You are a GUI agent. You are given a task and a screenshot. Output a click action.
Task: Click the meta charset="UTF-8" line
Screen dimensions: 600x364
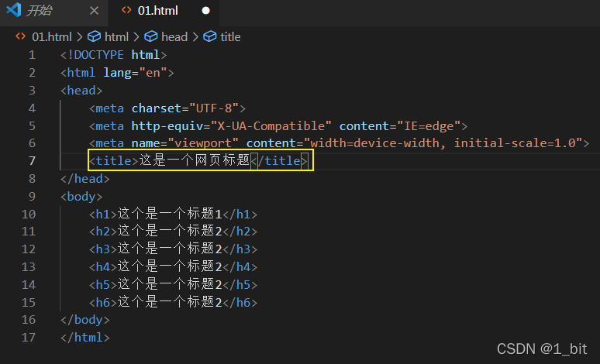pos(167,108)
